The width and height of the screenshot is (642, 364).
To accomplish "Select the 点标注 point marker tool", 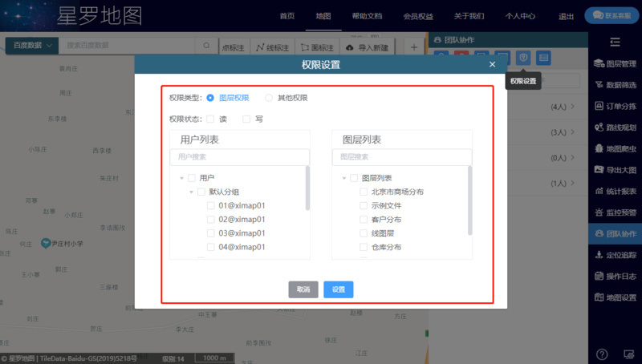I will click(233, 48).
